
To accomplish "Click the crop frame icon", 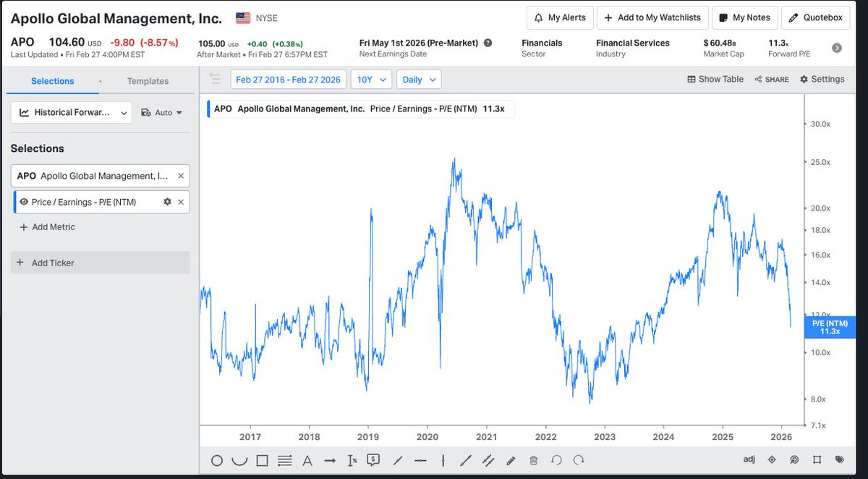I will pos(817,460).
